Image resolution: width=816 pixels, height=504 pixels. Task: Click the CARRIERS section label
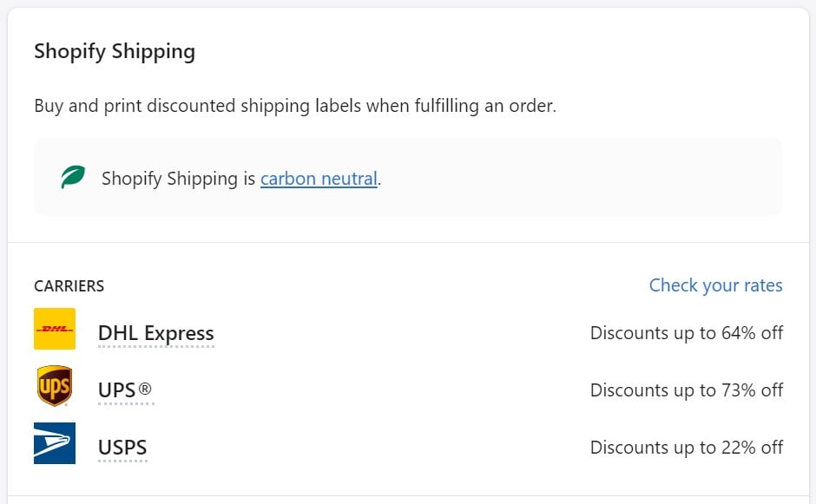click(x=69, y=286)
